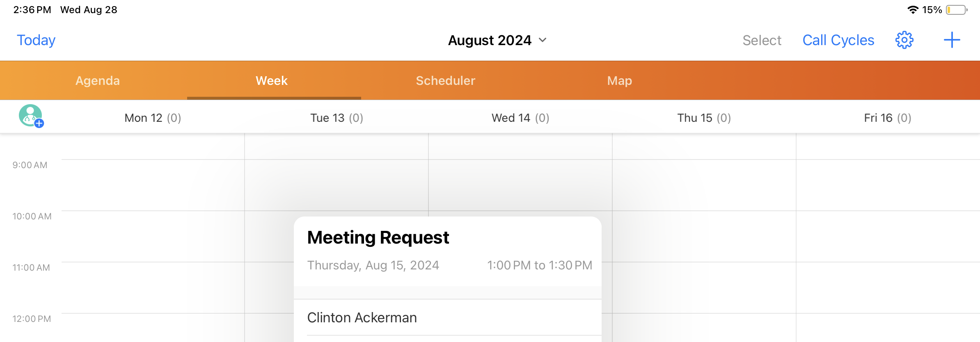
Task: Open Clinton Ackerman in the meeting request
Action: point(362,318)
